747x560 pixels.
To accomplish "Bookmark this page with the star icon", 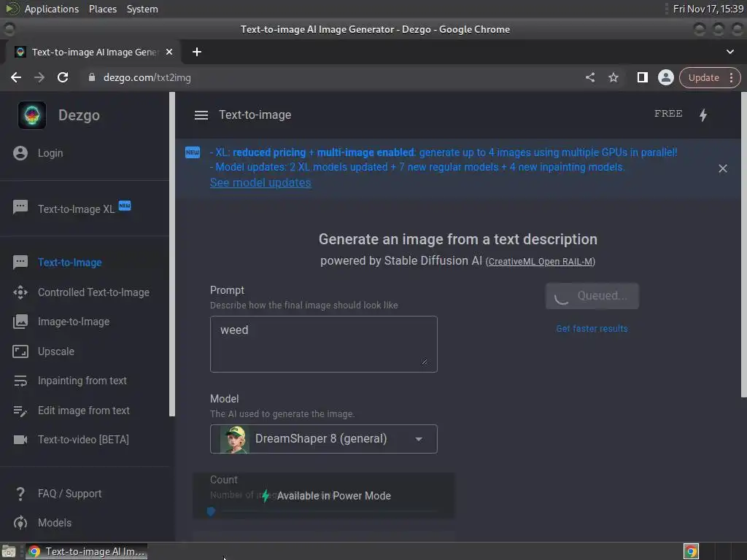I will pyautogui.click(x=613, y=77).
